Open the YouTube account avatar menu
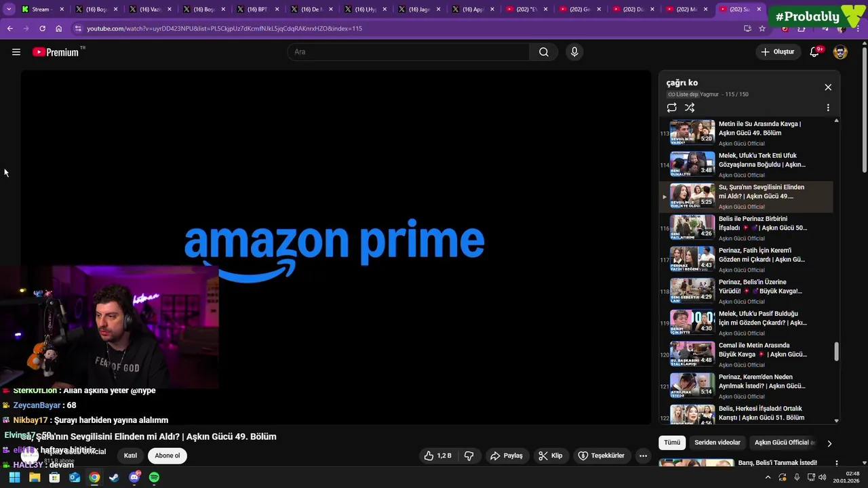The height and width of the screenshot is (488, 868). point(840,52)
